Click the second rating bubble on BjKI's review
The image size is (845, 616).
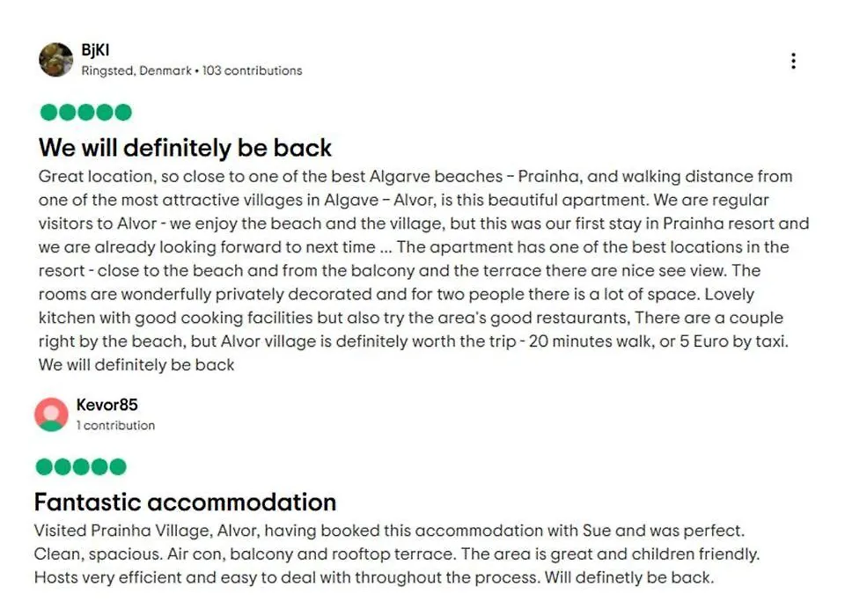tap(68, 112)
